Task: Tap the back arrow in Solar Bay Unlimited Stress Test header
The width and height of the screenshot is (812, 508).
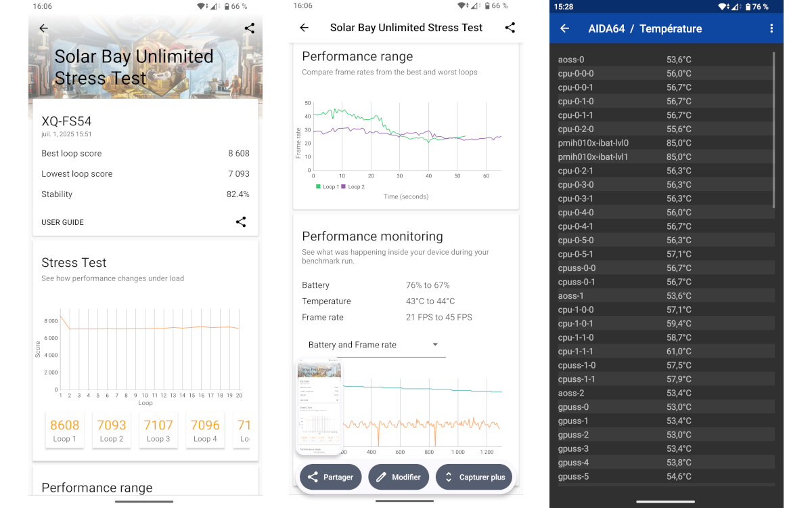Action: (x=304, y=28)
